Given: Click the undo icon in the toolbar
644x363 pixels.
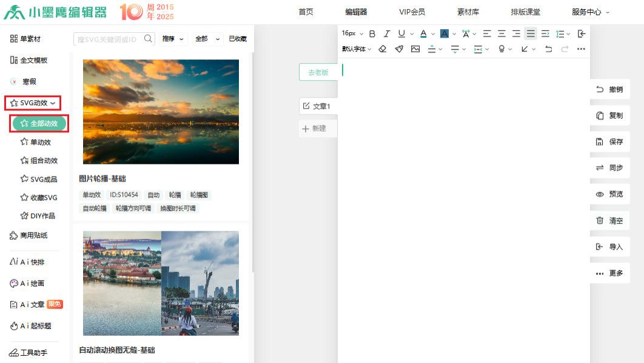Looking at the screenshot, I should tap(548, 49).
